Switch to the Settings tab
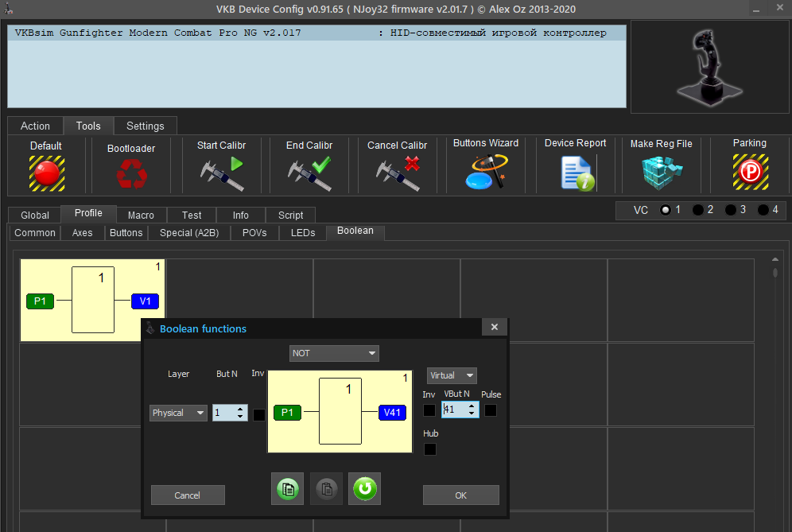Screen dimensions: 792x532 [x=146, y=126]
